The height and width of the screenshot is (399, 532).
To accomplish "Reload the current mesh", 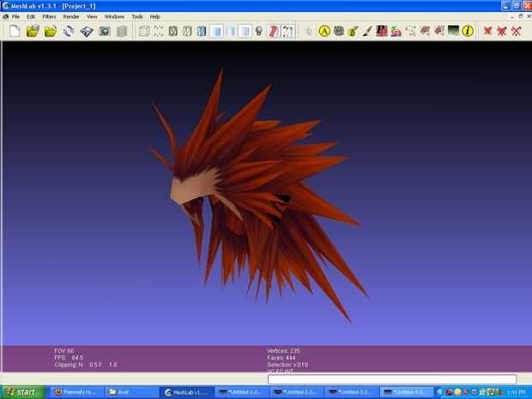I will click(x=69, y=31).
